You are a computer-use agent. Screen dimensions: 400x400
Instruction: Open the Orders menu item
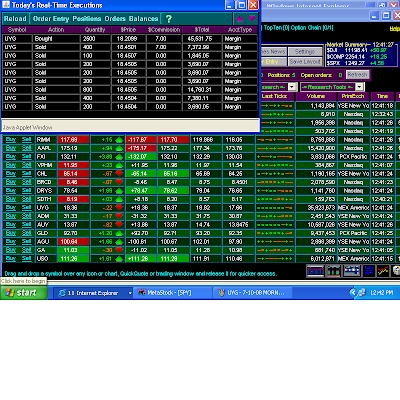pos(115,19)
